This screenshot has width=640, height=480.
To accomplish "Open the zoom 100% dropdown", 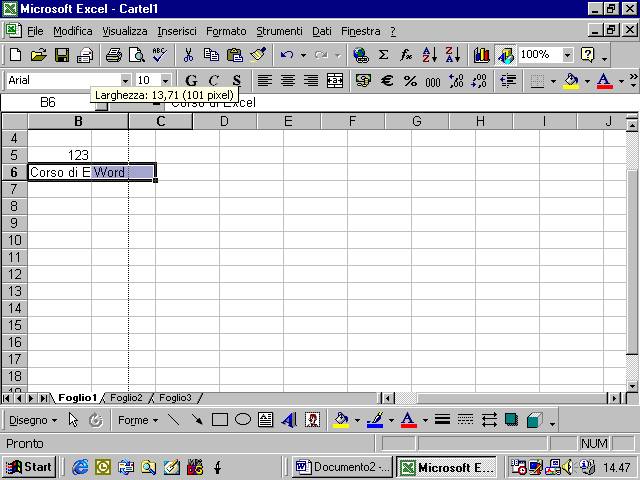I will pyautogui.click(x=567, y=55).
